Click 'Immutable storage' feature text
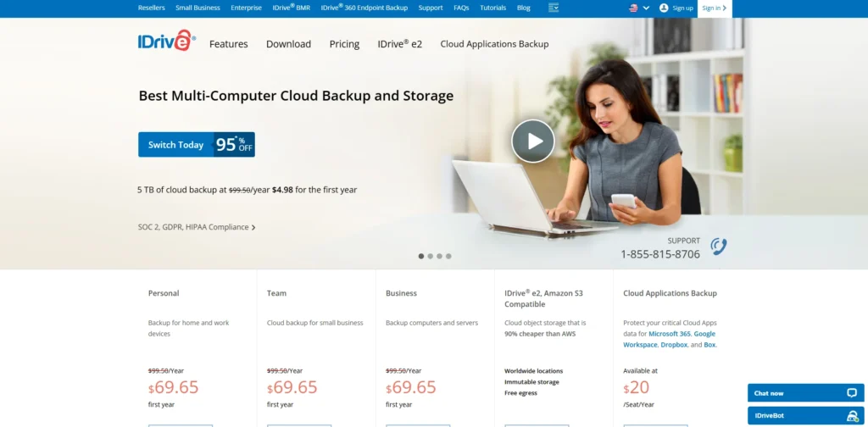 pos(532,382)
